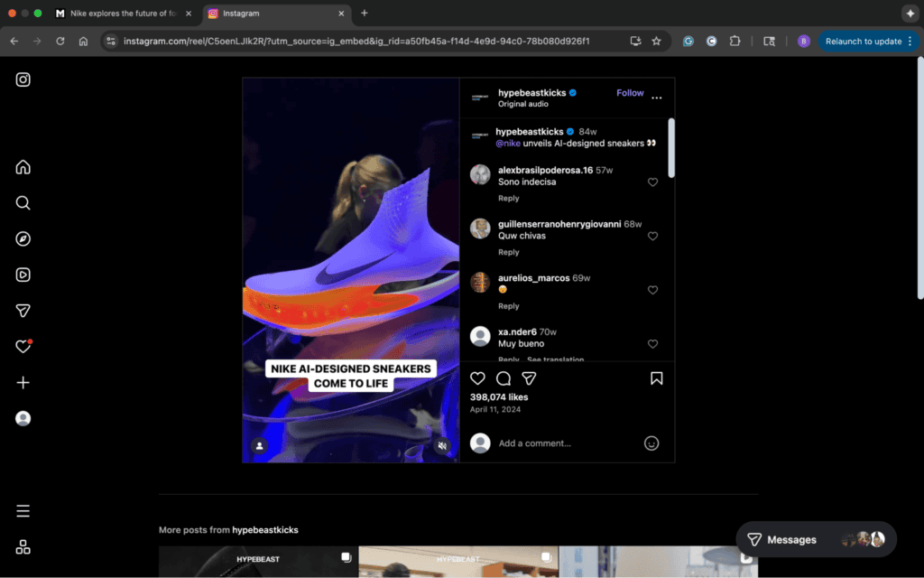Open aurelios_marcos username link
This screenshot has width=924, height=578.
[534, 278]
